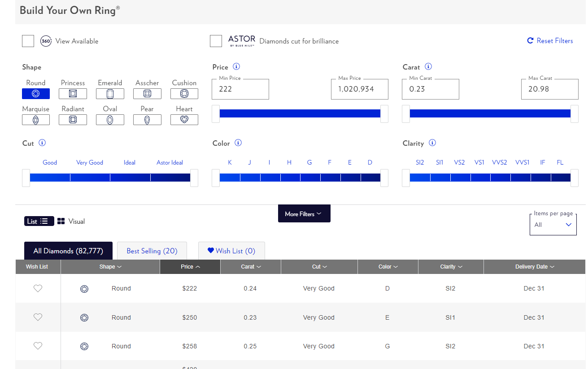Click the Min Carat slider handle
The height and width of the screenshot is (369, 588).
(x=406, y=114)
